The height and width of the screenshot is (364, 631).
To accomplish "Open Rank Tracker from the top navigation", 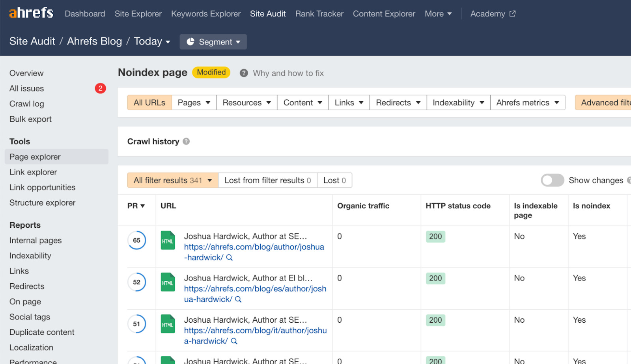I will [x=319, y=13].
